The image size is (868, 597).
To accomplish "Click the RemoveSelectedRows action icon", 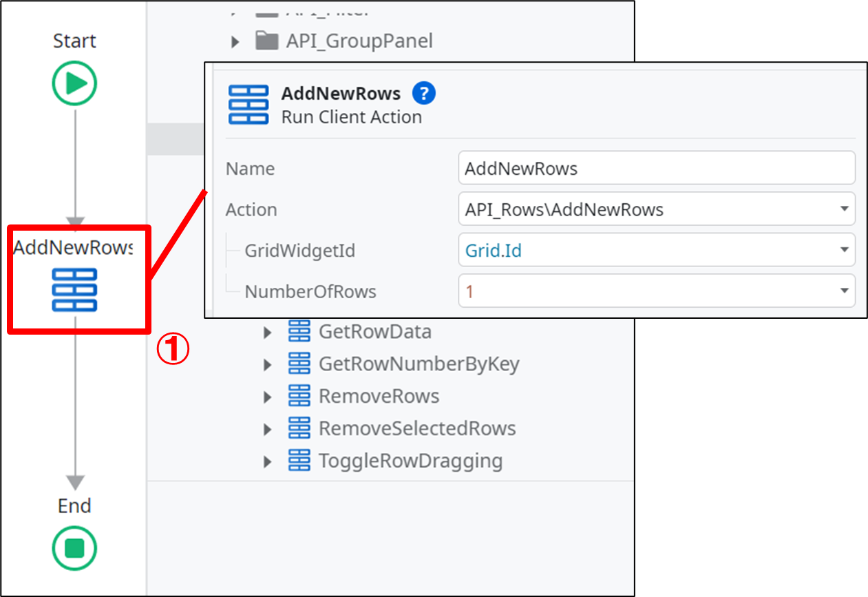I will tap(299, 428).
